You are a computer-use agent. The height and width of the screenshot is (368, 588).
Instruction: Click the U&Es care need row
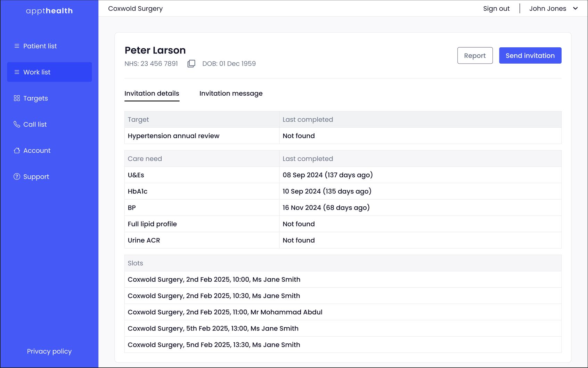(343, 175)
